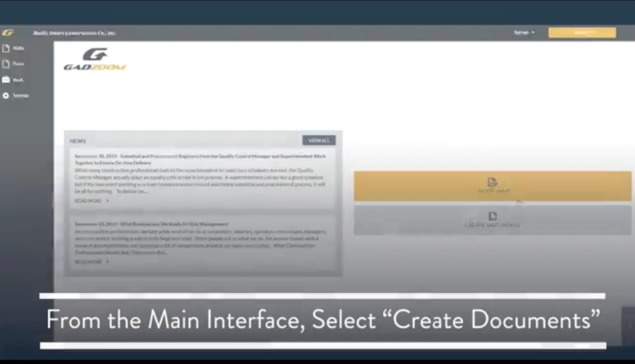This screenshot has height=364, width=635.
Task: Click the large Gadzoom logo on the page
Action: 95,60
